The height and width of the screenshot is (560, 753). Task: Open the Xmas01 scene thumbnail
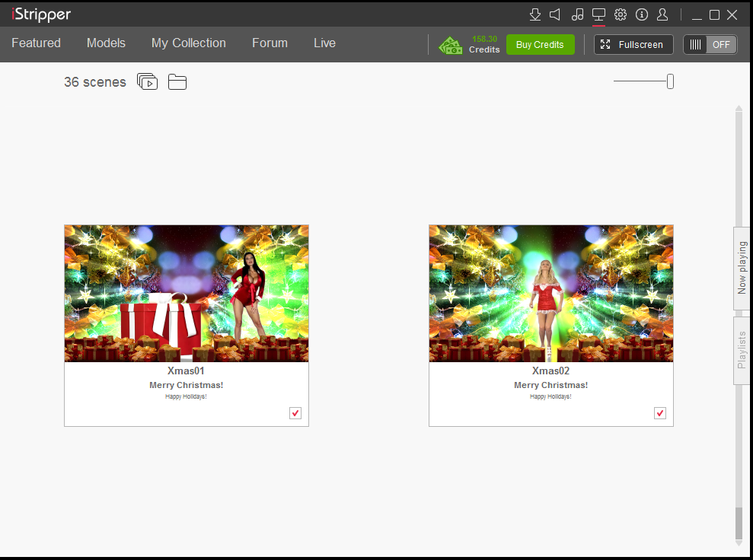[x=187, y=293]
